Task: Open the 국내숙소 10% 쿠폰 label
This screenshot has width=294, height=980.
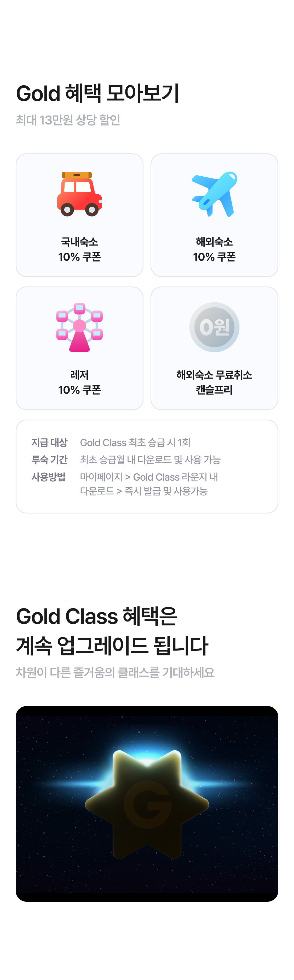Action: [79, 249]
